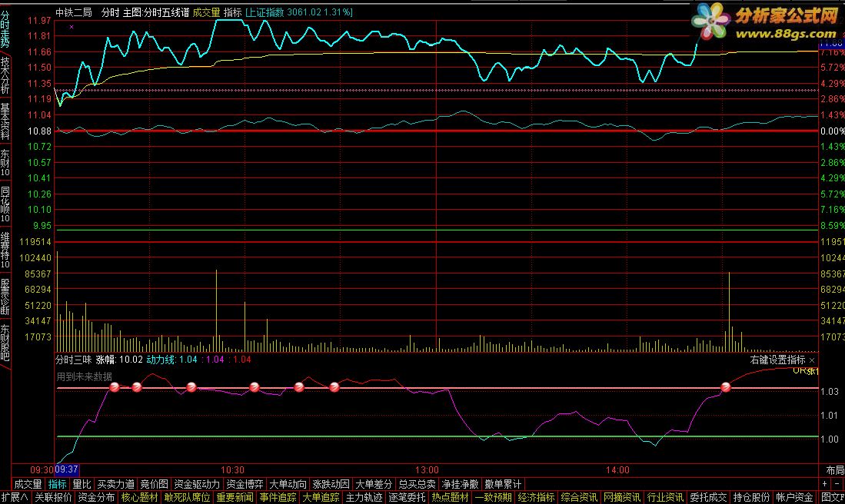Show the 事件追踪 panel tab

[278, 498]
